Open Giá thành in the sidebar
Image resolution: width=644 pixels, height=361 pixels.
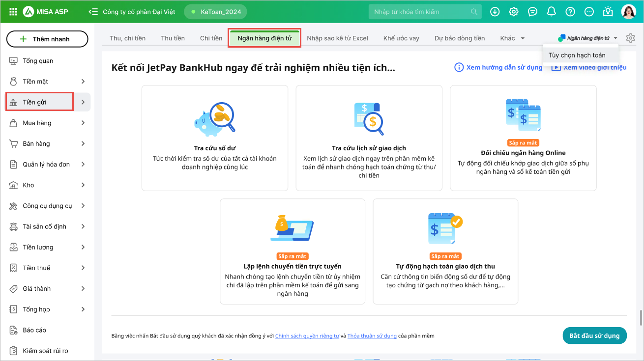pos(47,289)
